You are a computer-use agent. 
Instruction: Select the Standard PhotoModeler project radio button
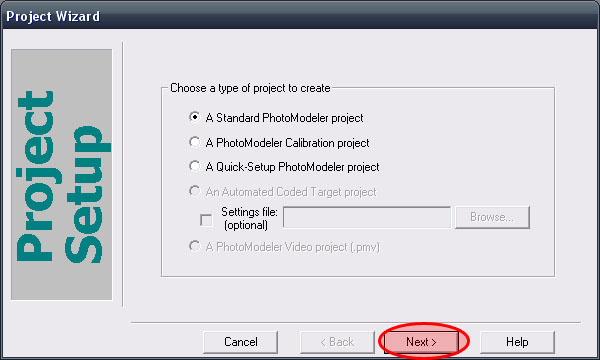194,117
